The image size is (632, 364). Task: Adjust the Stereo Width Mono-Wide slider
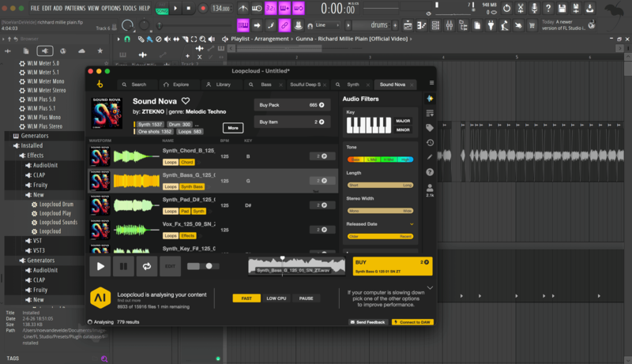click(380, 211)
